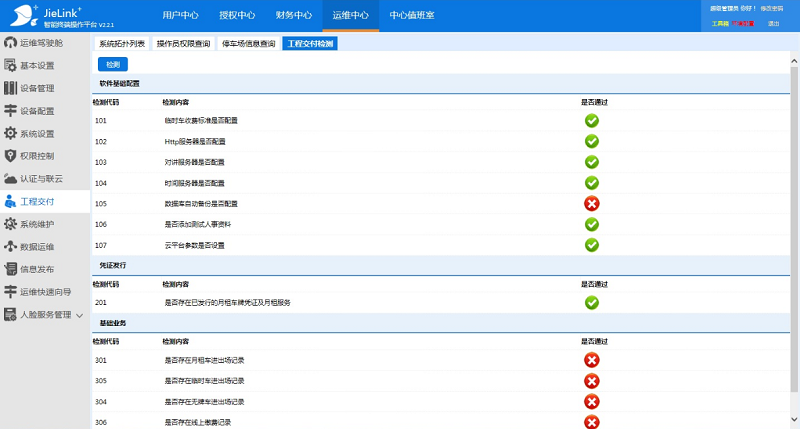Switch to 系统拓扑列表 tab
This screenshot has width=800, height=429.
122,44
